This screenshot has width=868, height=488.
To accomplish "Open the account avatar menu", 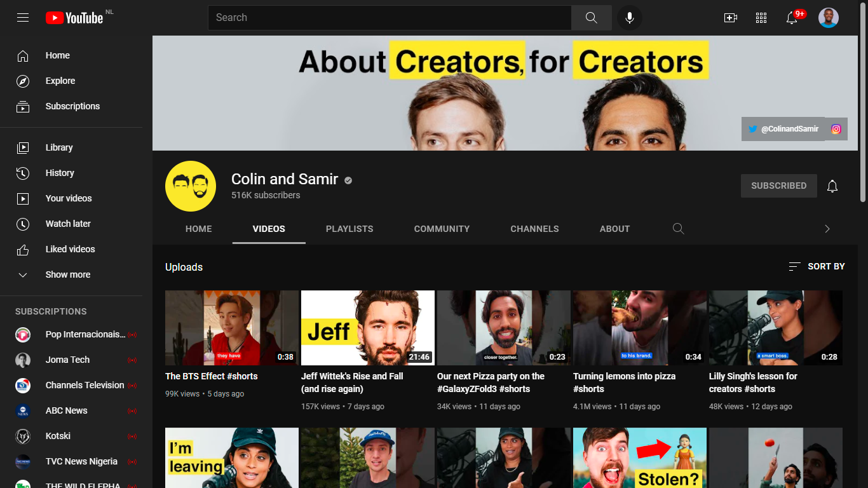I will (x=829, y=18).
